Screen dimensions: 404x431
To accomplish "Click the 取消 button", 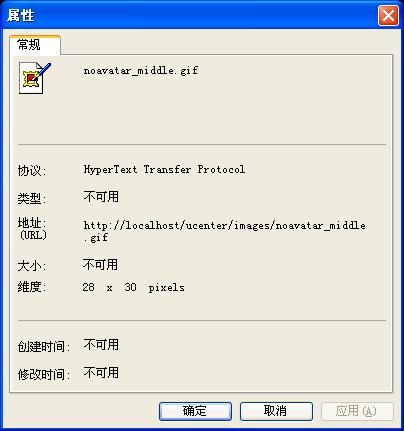I will click(x=276, y=411).
